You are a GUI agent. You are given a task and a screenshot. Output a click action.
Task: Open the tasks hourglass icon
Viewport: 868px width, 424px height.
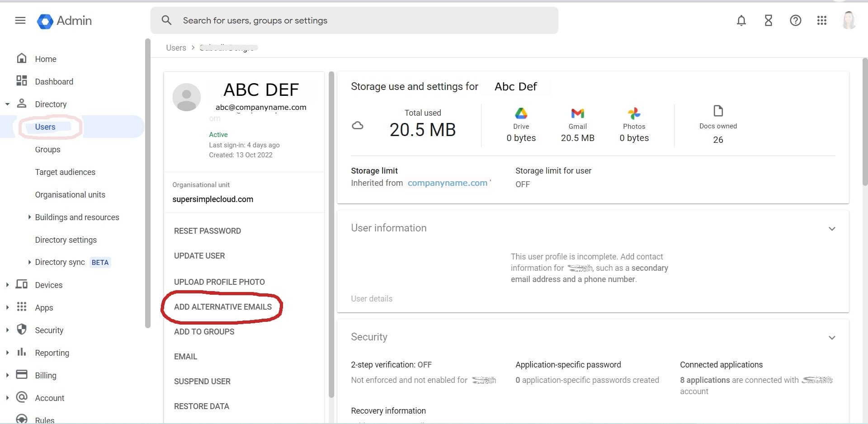[769, 20]
